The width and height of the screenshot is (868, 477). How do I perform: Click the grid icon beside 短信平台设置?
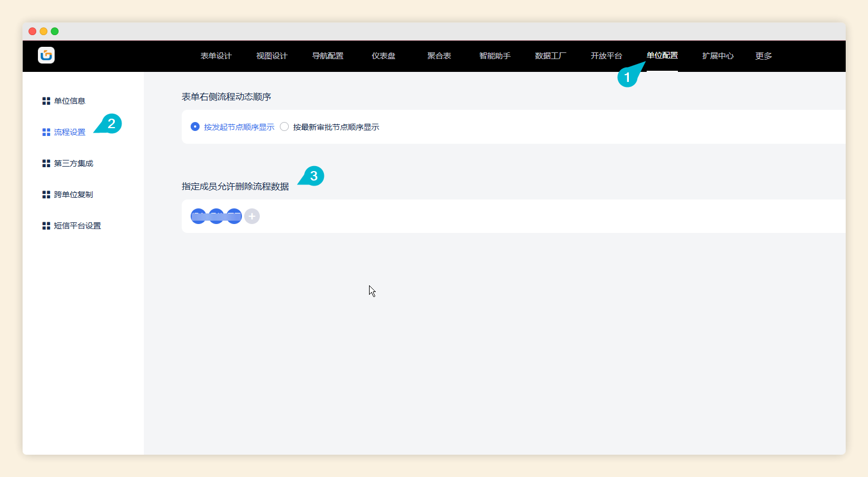pos(46,225)
